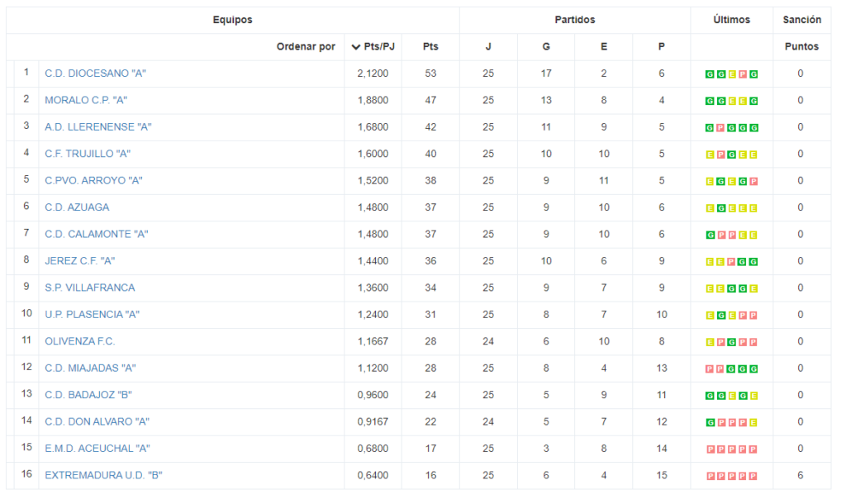Viewport: 846px width, 504px height.
Task: Select the A.D. LLERENENSE "A" link
Action: 97,126
